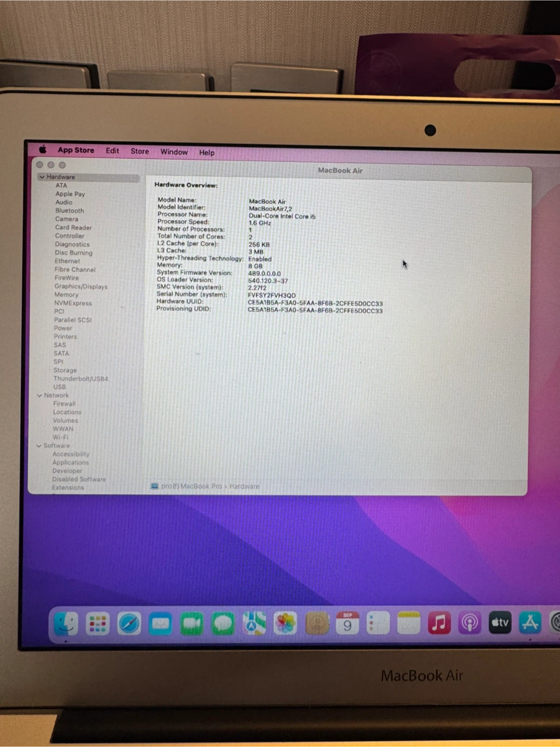Select Fibre Channel in the sidebar

[x=75, y=269]
